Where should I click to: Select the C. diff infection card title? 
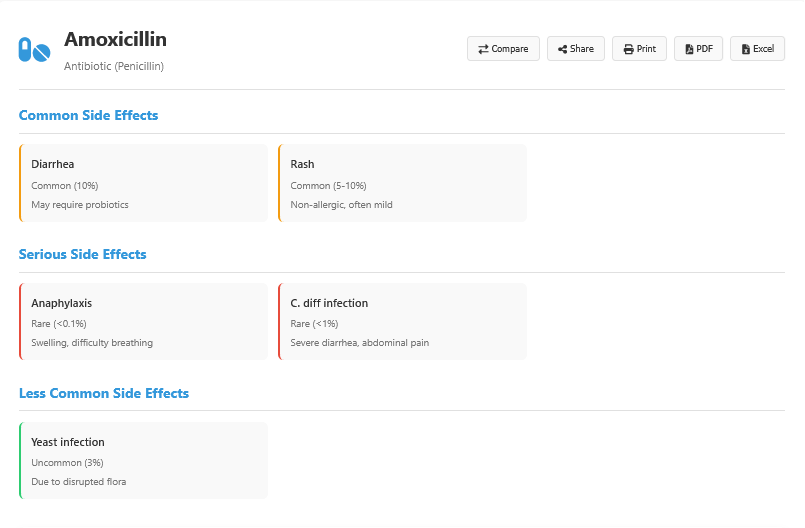click(329, 303)
